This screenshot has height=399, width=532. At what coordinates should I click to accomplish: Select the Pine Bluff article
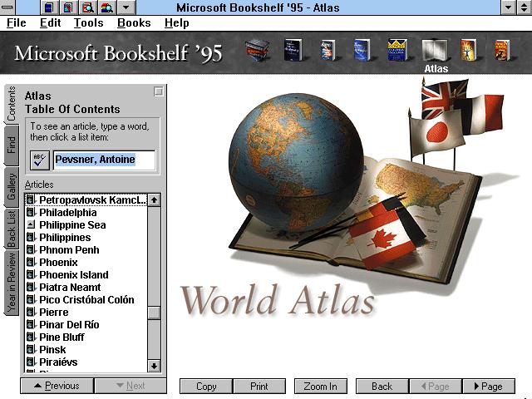coord(86,337)
